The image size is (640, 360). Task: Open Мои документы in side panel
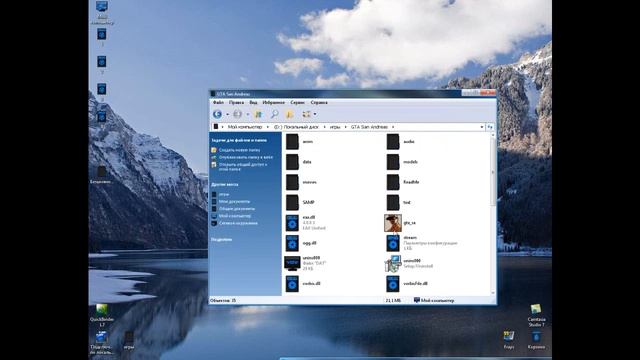click(234, 202)
